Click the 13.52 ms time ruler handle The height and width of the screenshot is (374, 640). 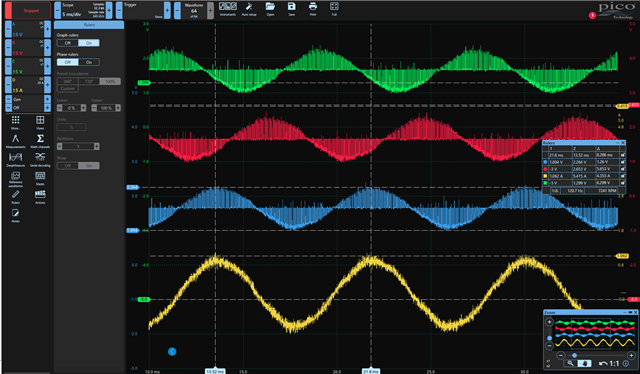coord(215,371)
